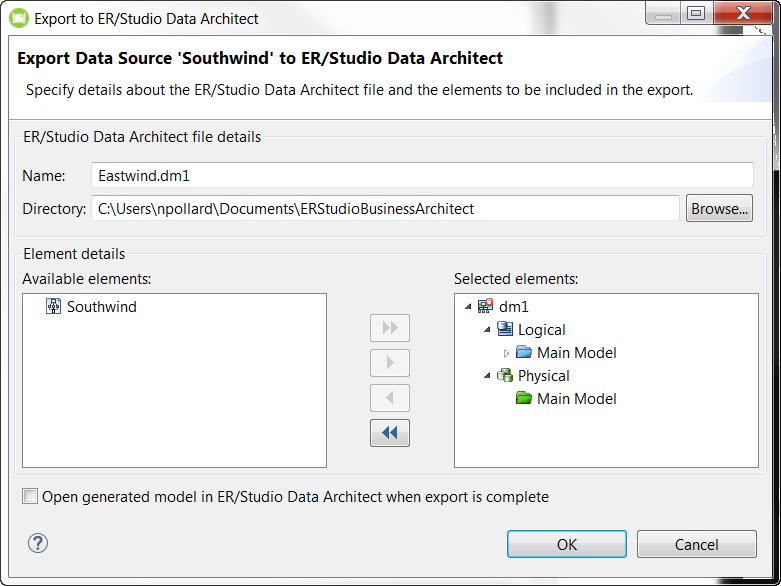The image size is (781, 586).
Task: Expand the logical Main Model node
Action: pos(506,353)
